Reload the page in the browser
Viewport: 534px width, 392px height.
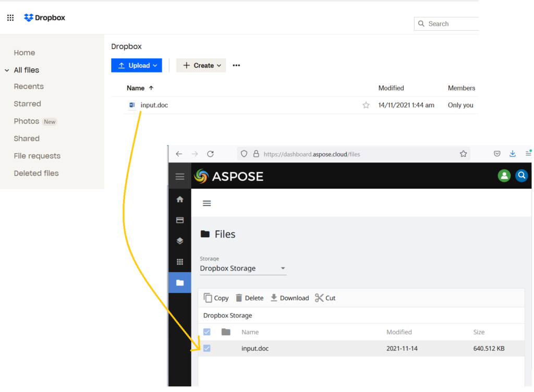[x=210, y=154]
